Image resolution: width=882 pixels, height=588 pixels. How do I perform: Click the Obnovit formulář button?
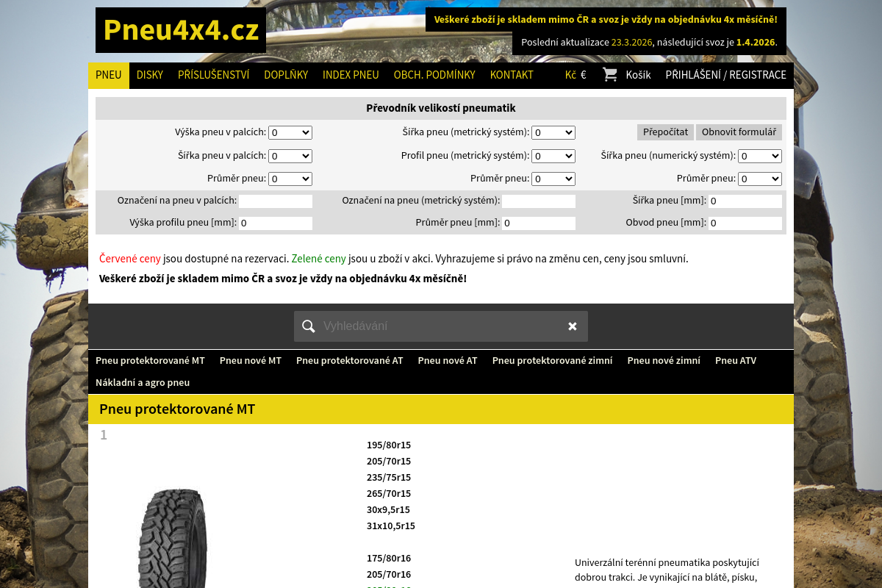pyautogui.click(x=739, y=132)
